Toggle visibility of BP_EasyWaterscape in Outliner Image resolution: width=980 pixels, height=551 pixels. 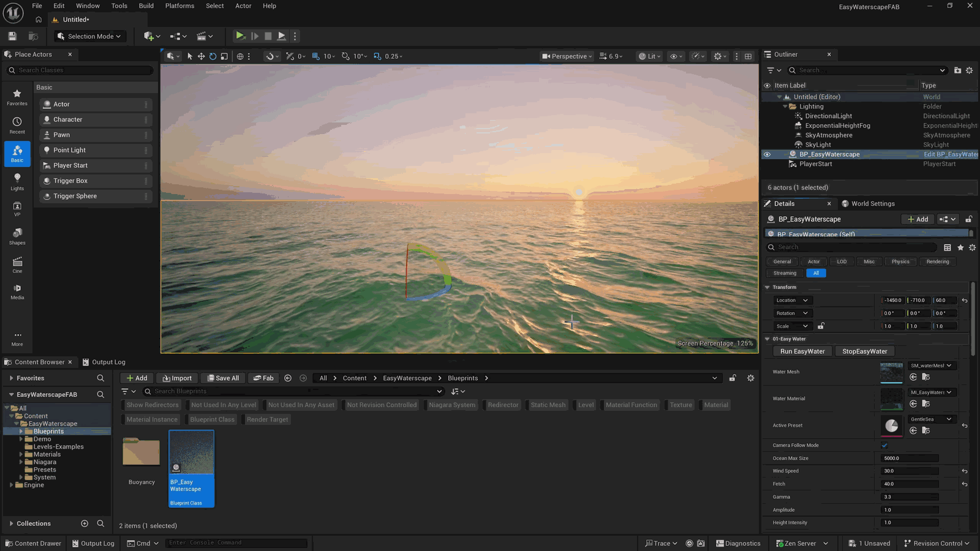(x=767, y=154)
